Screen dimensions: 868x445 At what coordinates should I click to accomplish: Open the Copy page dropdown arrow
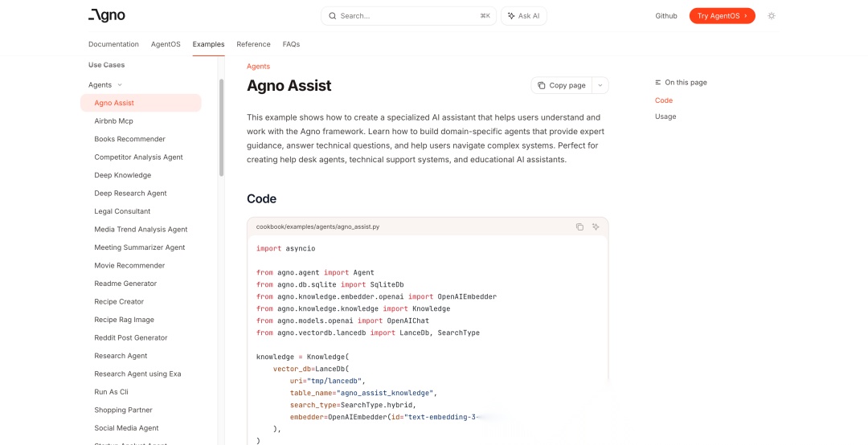(600, 85)
